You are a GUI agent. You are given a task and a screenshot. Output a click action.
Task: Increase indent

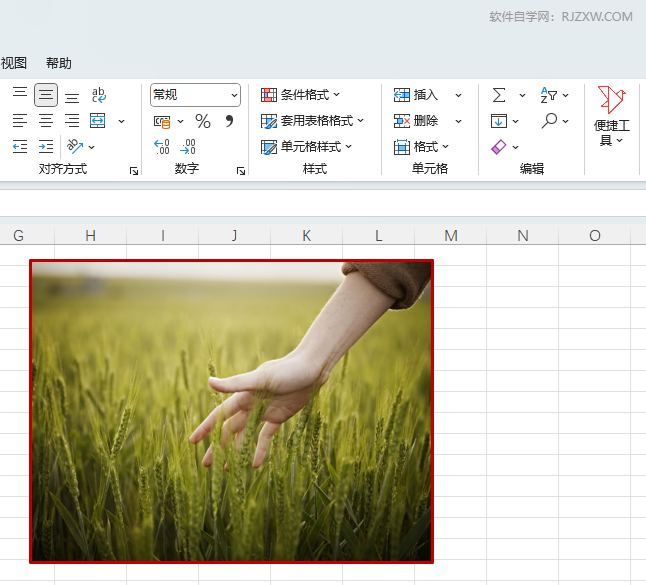tap(46, 147)
